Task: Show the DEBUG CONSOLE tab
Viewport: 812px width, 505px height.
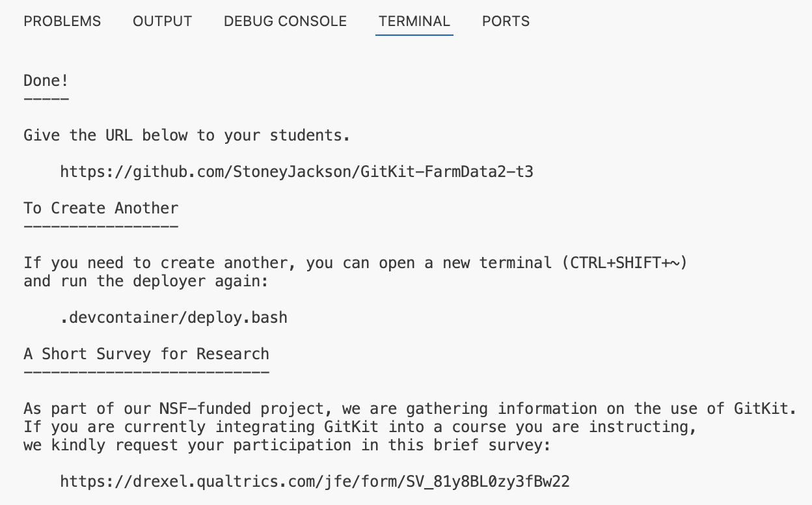Action: coord(285,21)
